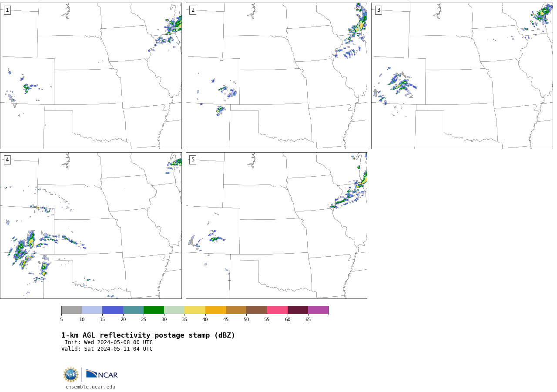Open postage stamp panel number 1
The image size is (557, 392).
click(x=91, y=76)
